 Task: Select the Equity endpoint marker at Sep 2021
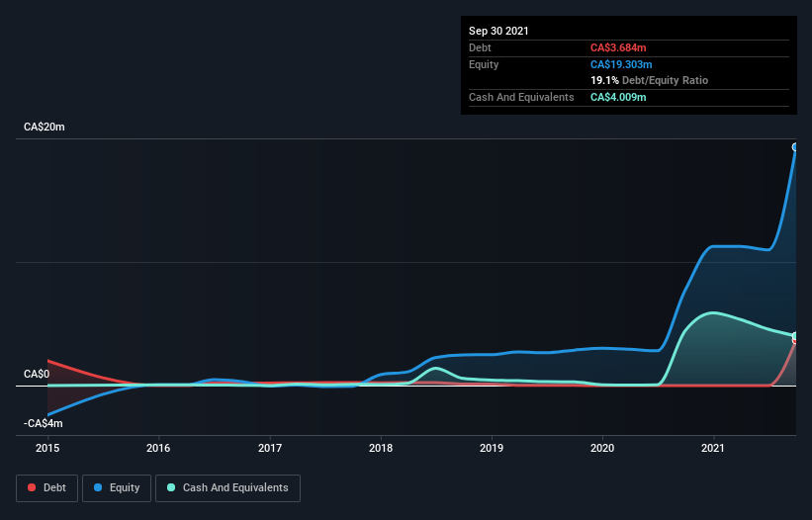tap(795, 147)
